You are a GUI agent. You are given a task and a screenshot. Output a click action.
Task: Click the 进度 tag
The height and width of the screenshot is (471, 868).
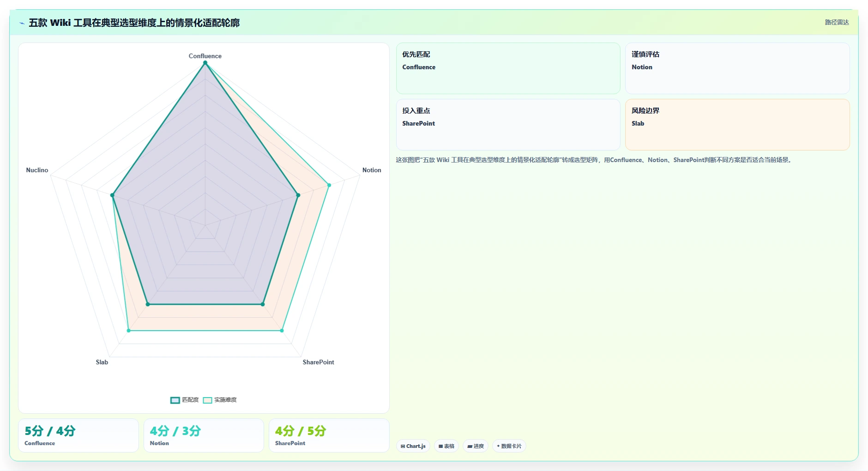click(476, 446)
